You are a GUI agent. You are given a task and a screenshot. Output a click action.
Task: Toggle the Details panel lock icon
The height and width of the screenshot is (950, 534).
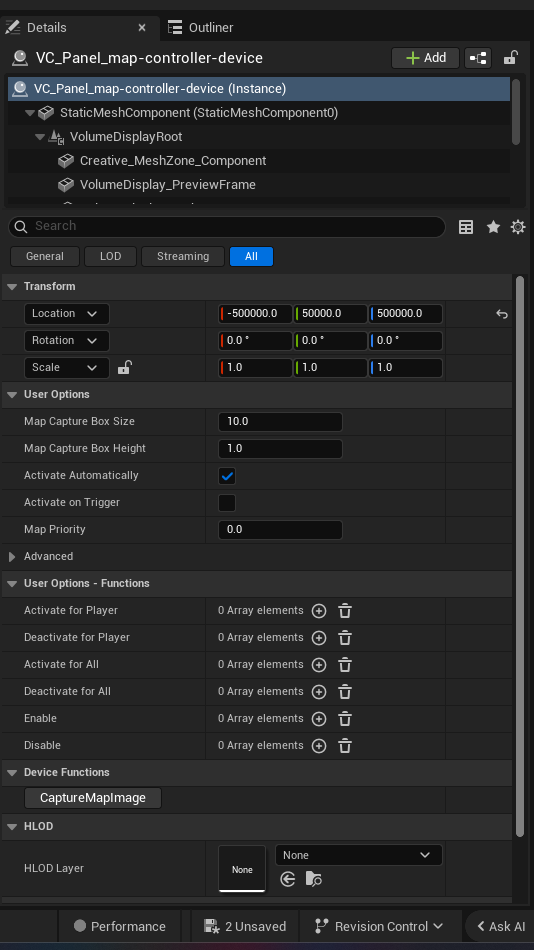510,58
